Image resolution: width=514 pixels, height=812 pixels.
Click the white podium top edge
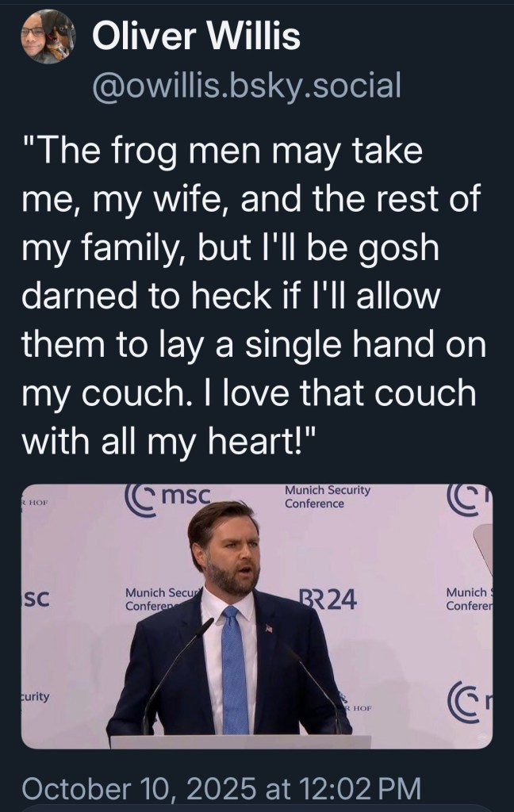point(240,741)
